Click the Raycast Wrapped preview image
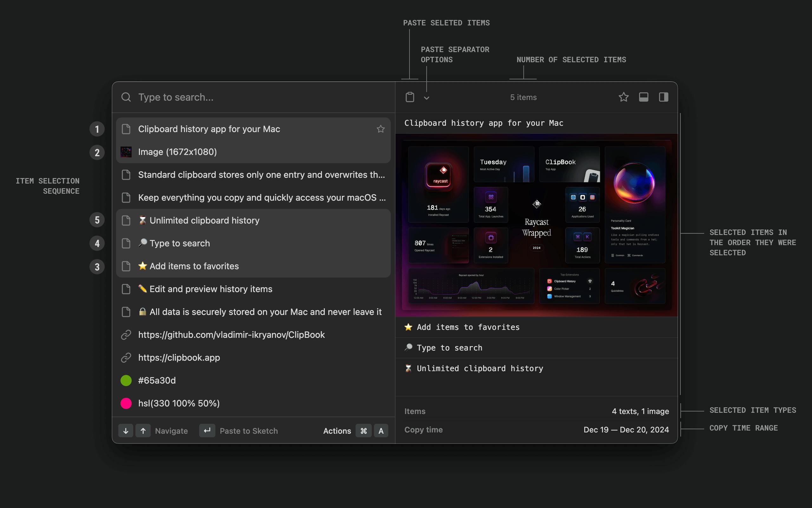This screenshot has height=508, width=812. pyautogui.click(x=537, y=225)
